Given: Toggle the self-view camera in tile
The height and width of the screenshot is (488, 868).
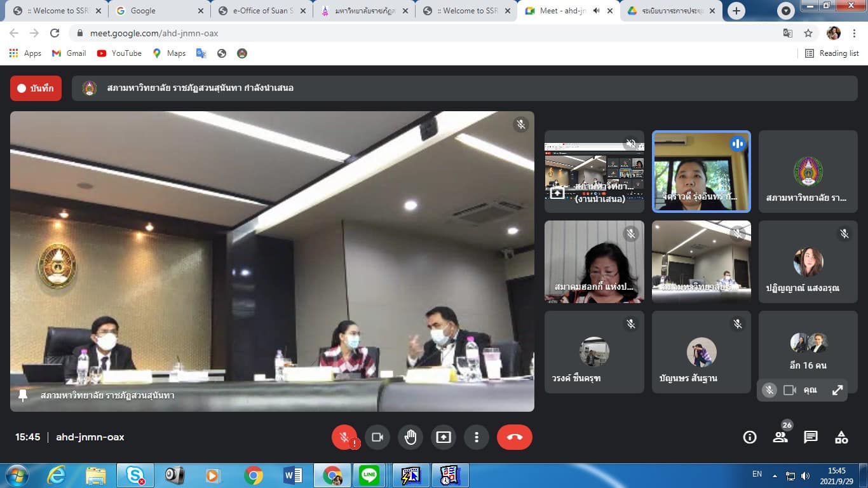Looking at the screenshot, I should pyautogui.click(x=790, y=390).
